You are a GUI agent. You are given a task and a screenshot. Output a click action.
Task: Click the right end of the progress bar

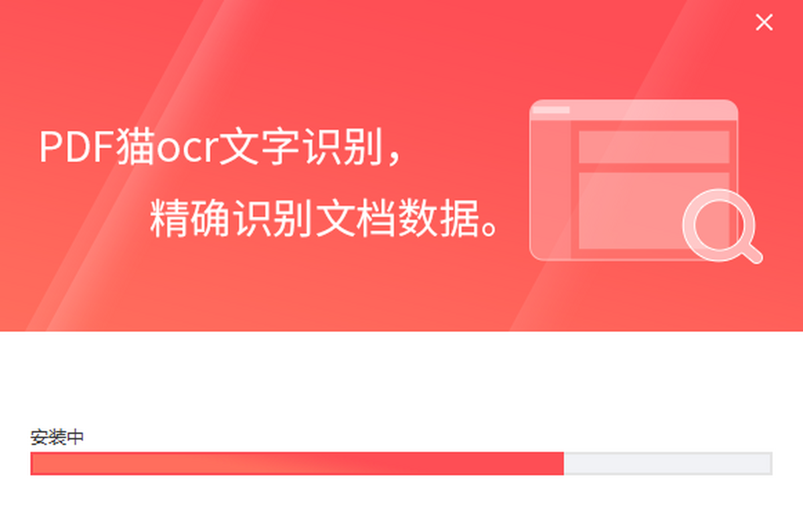(768, 463)
